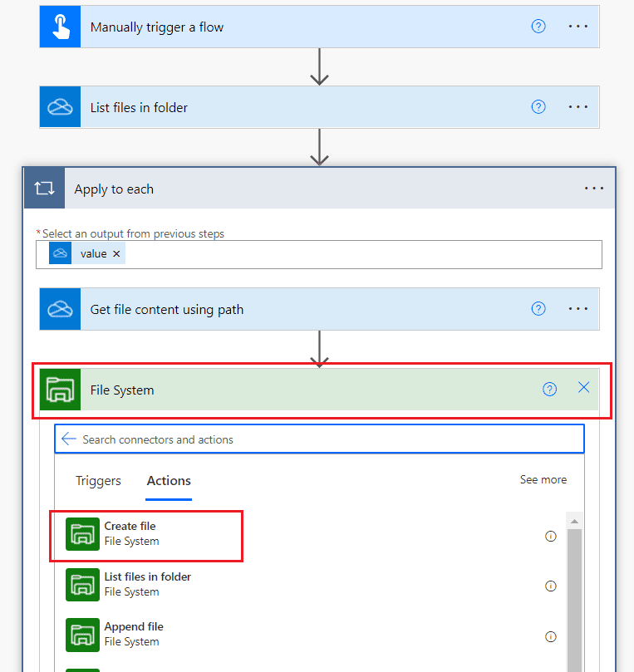
Task: Open ellipsis menu for Manually trigger a flow
Action: tap(577, 27)
